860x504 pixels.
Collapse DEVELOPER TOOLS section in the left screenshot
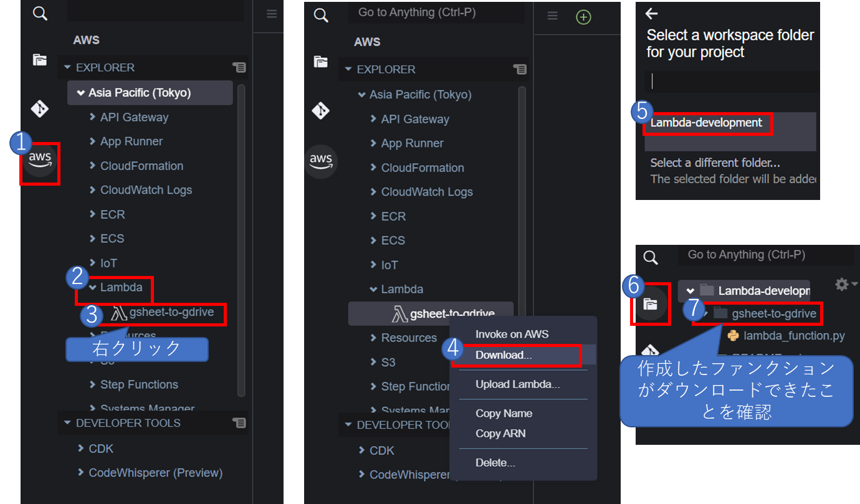point(68,423)
